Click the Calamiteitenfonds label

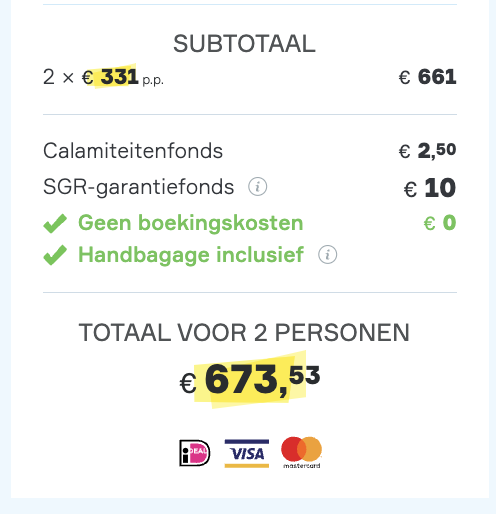(133, 151)
